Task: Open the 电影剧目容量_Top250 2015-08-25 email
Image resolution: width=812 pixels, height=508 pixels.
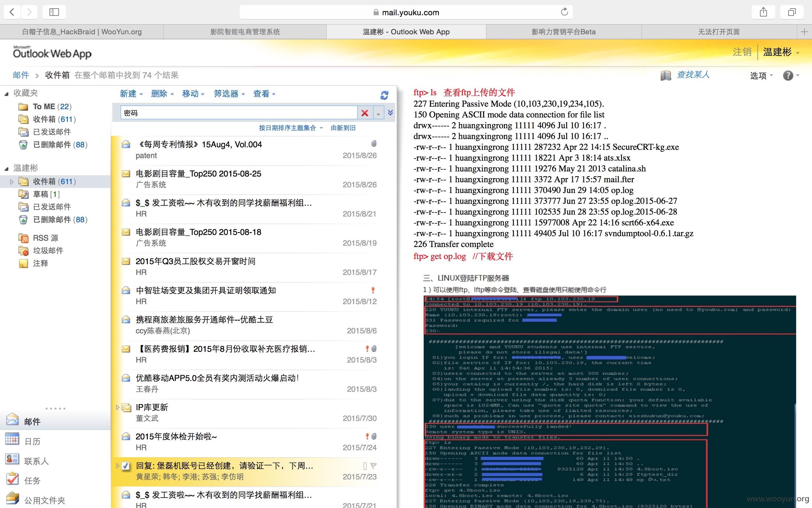Action: click(249, 179)
